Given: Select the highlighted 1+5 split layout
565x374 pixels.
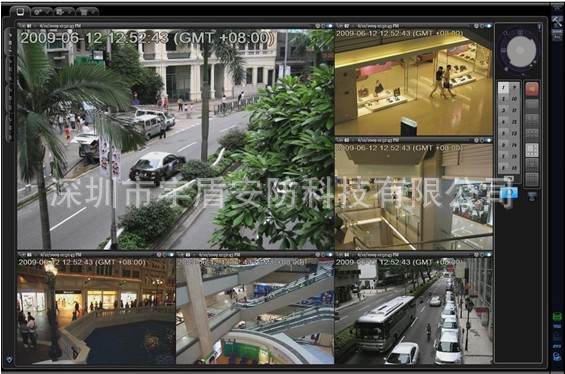Looking at the screenshot, I should coord(532,150).
